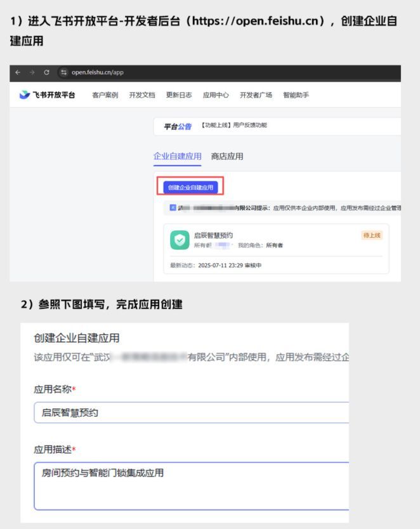Click the open.feishu.cn/app address bar
The width and height of the screenshot is (420, 529).
(97, 72)
